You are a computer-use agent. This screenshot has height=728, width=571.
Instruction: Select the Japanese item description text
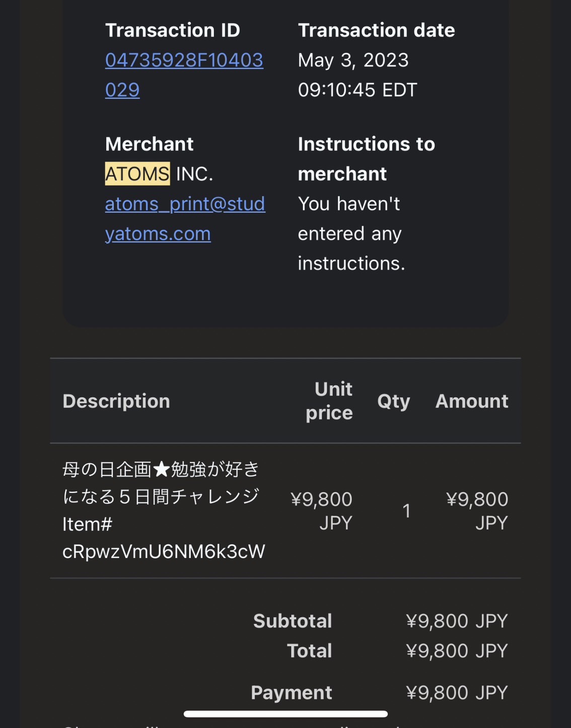161,483
